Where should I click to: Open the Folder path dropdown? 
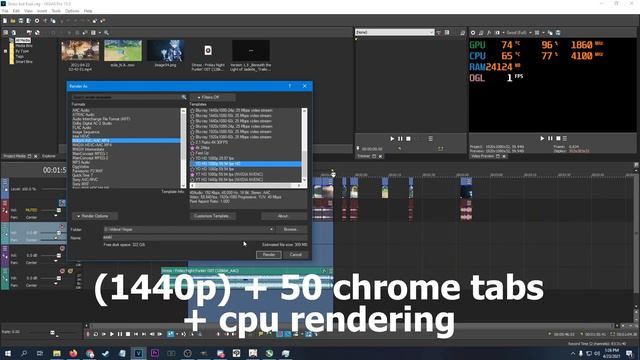pyautogui.click(x=271, y=229)
